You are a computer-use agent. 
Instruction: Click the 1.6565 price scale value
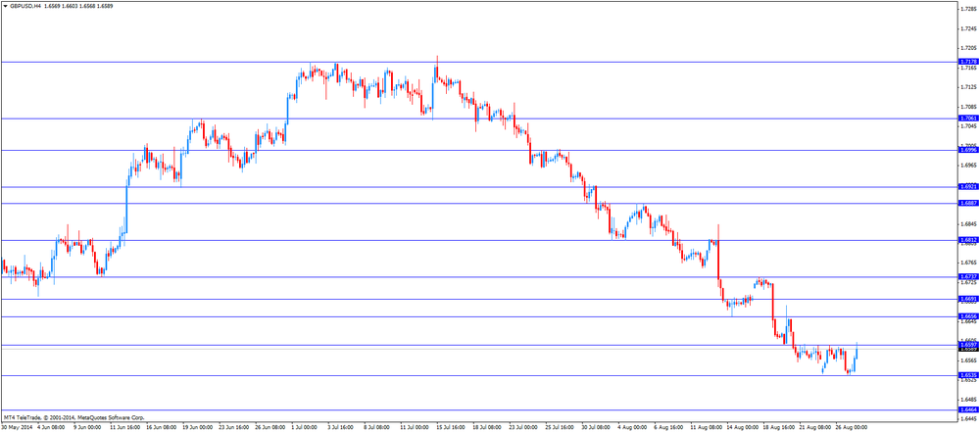[x=969, y=360]
